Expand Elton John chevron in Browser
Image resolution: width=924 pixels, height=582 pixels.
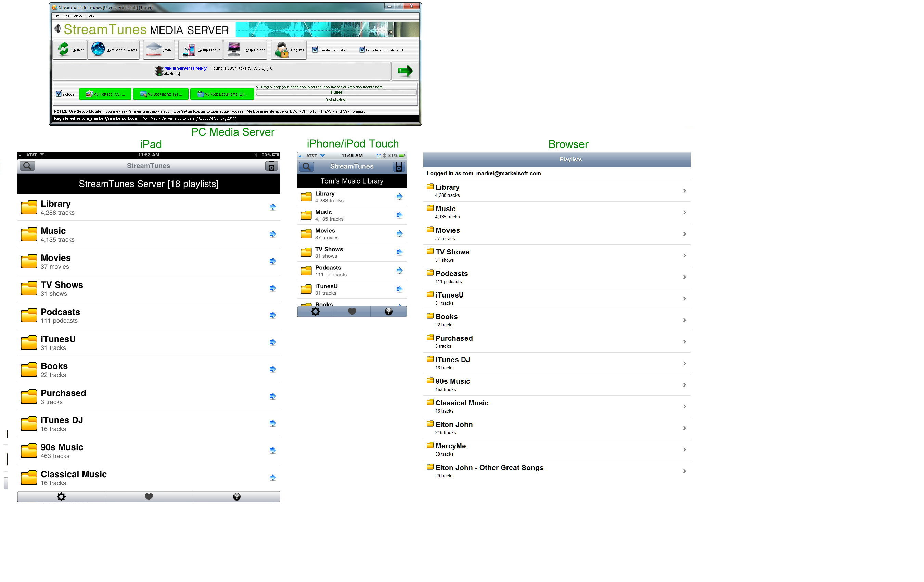[x=684, y=428]
